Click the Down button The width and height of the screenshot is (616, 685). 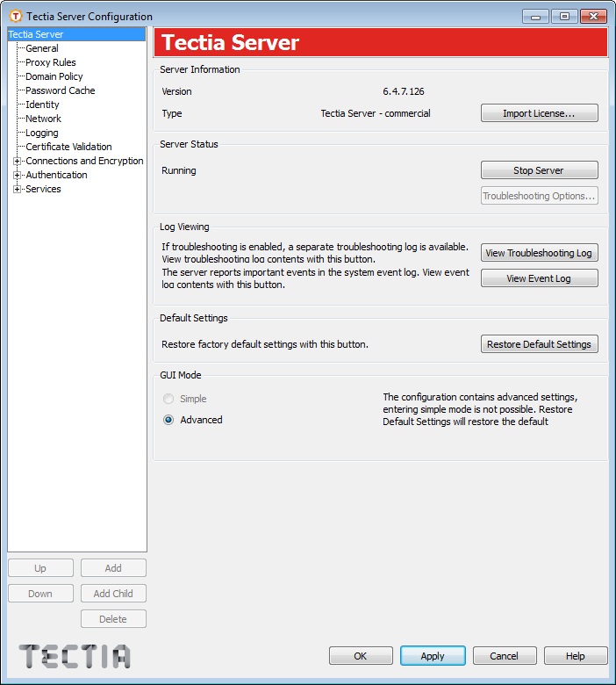40,594
